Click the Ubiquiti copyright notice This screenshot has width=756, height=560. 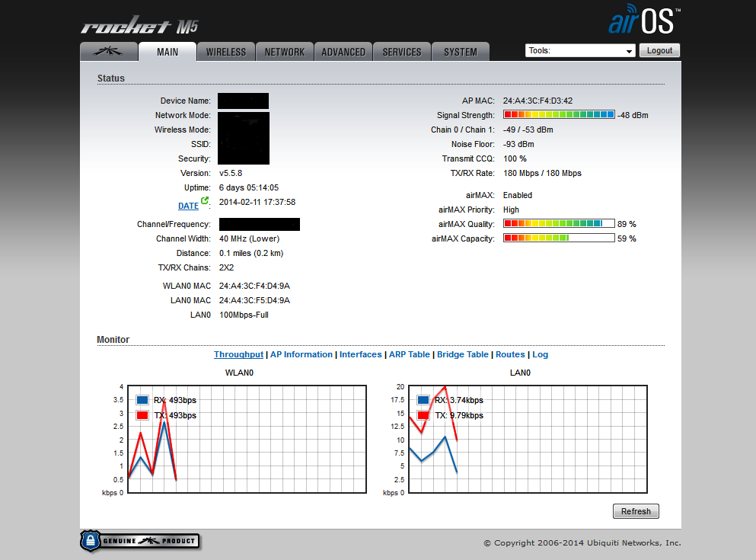click(582, 542)
